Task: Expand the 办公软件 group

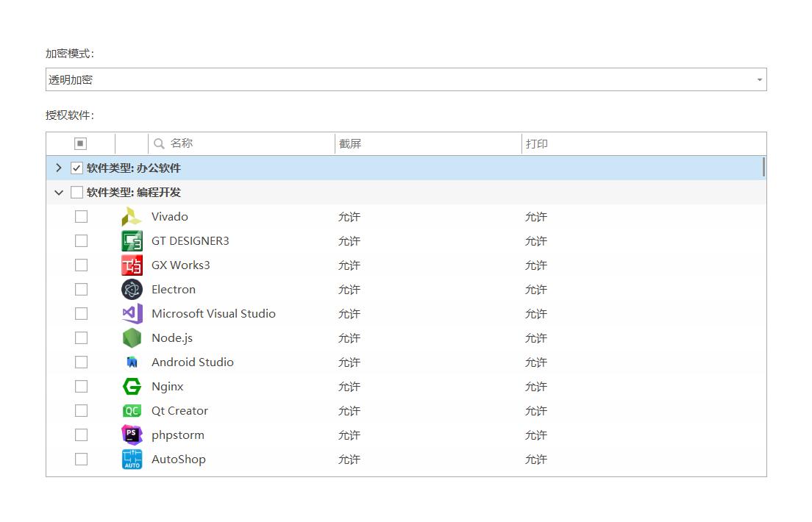Action: (59, 168)
